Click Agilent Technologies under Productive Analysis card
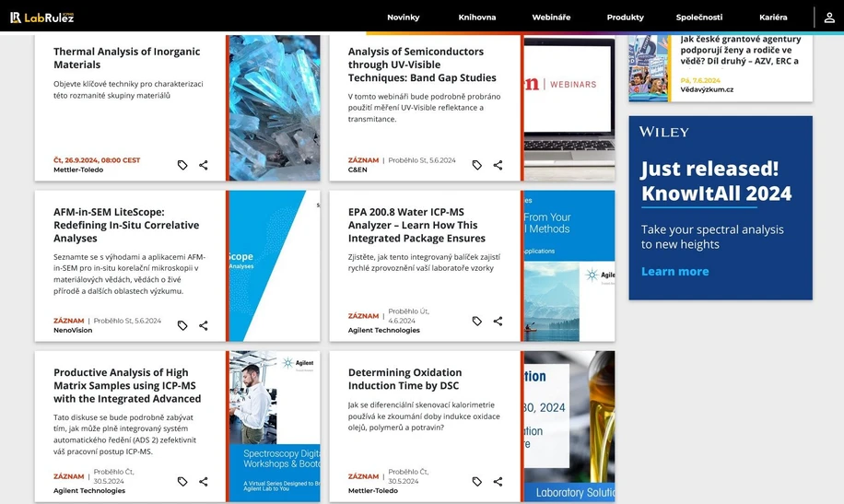844x504 pixels. click(x=89, y=490)
